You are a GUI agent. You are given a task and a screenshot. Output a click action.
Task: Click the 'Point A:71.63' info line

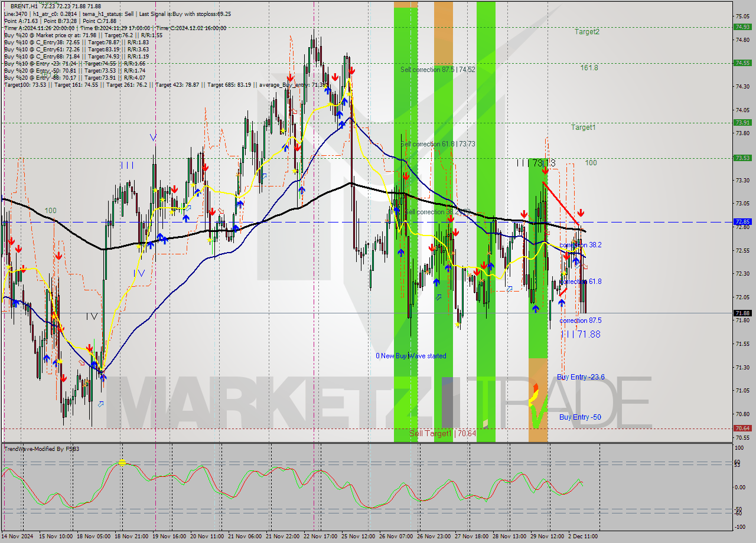click(20, 21)
